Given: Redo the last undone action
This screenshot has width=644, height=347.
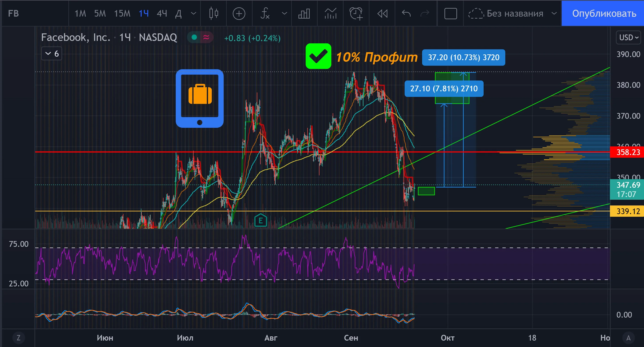Looking at the screenshot, I should pyautogui.click(x=425, y=13).
